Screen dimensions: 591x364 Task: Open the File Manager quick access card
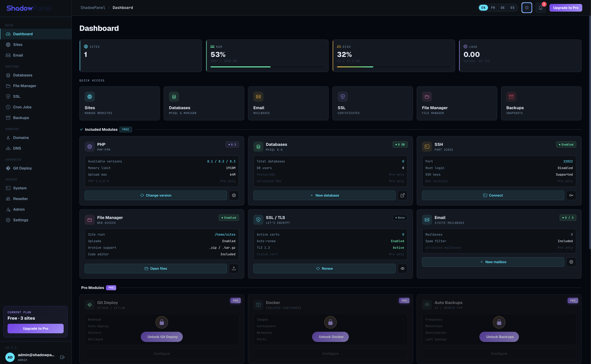[x=457, y=103]
